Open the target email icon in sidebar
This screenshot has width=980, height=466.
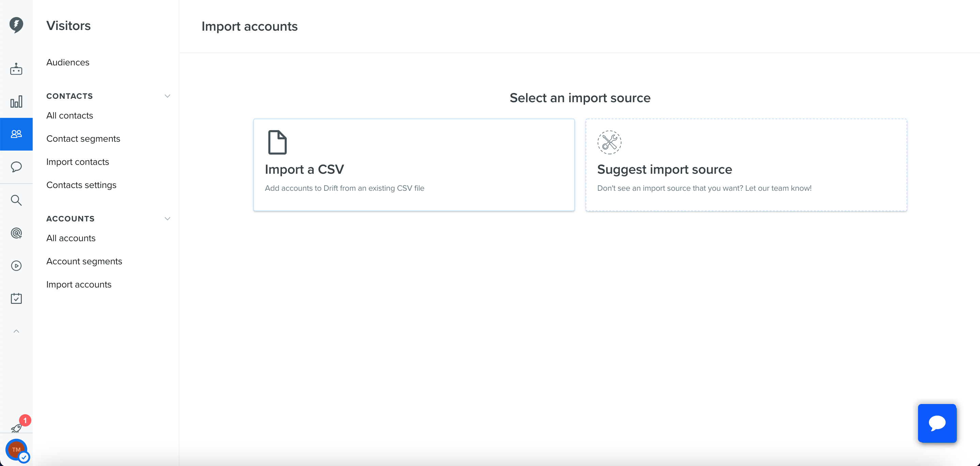pyautogui.click(x=16, y=233)
